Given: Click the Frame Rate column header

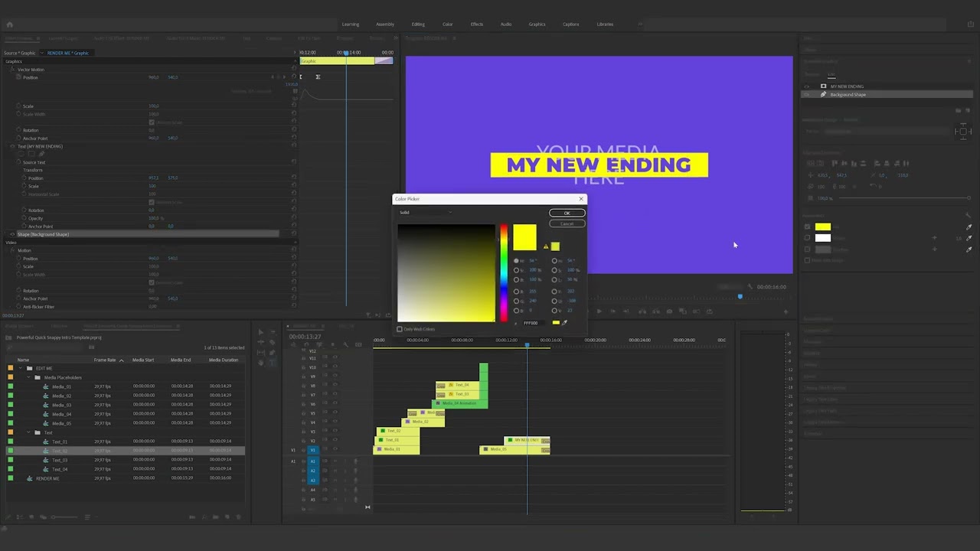Looking at the screenshot, I should point(105,360).
